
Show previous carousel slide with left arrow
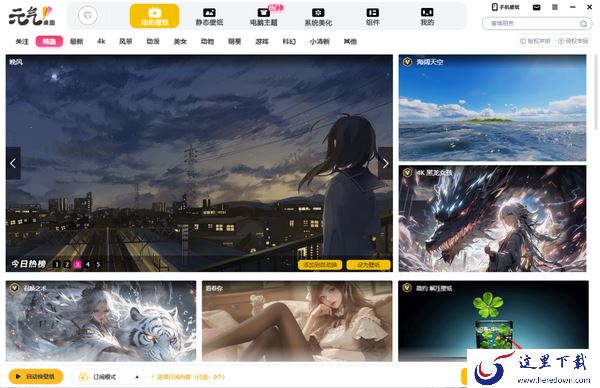click(13, 163)
